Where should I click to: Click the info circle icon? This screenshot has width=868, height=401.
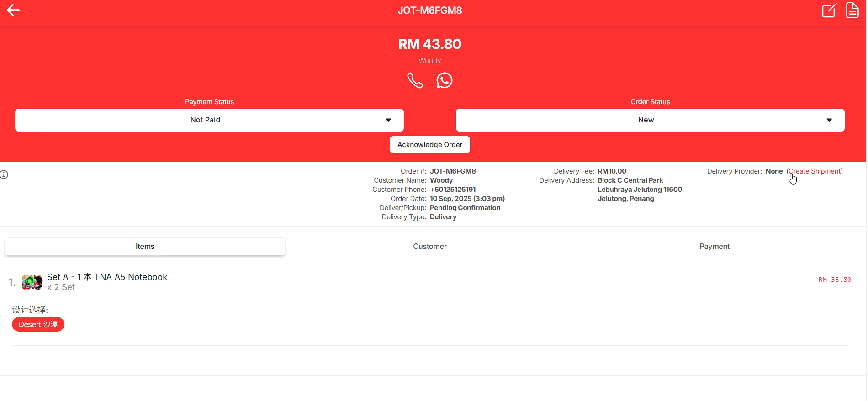point(4,174)
